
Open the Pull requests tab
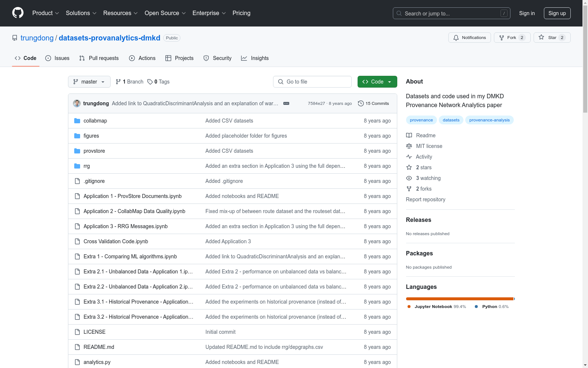click(x=99, y=58)
